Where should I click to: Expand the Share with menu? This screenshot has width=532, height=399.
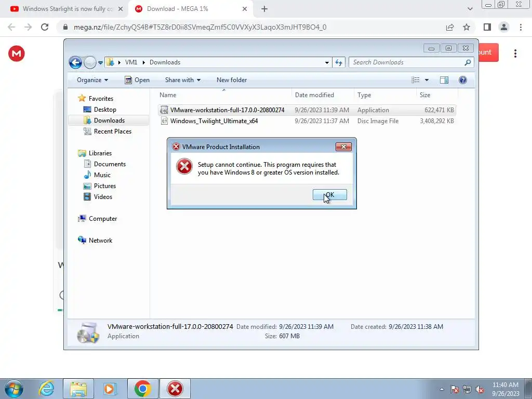coord(182,80)
